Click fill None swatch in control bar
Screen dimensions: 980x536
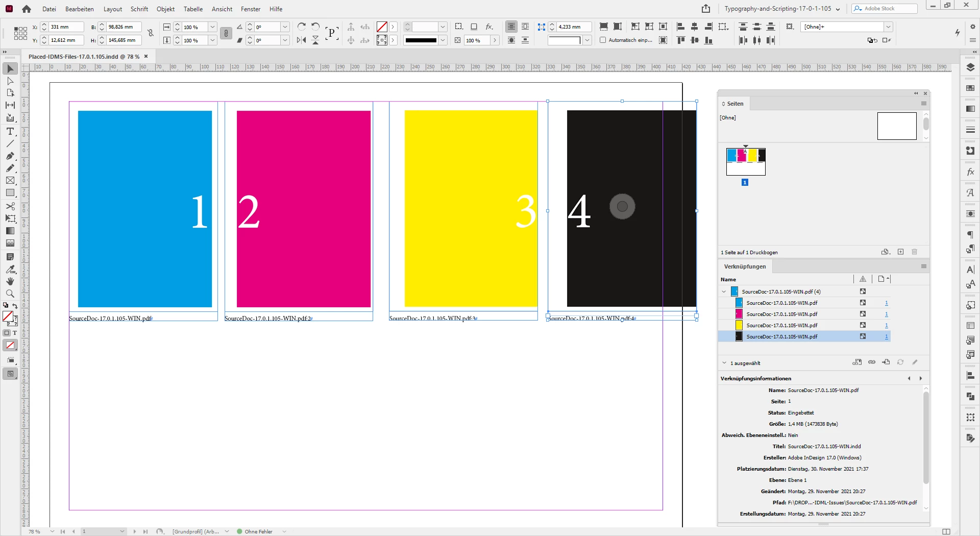point(382,27)
